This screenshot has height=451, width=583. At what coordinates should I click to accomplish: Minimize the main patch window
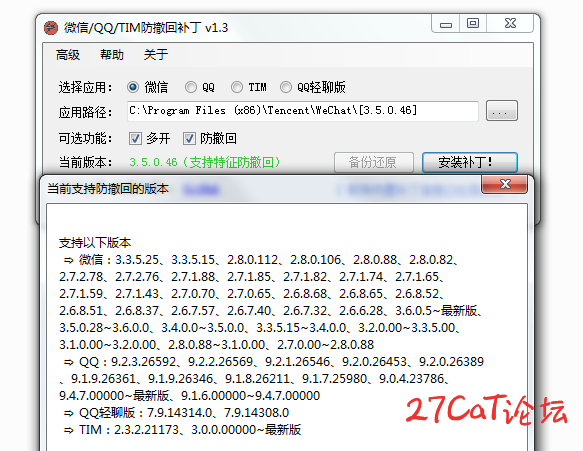[x=445, y=24]
